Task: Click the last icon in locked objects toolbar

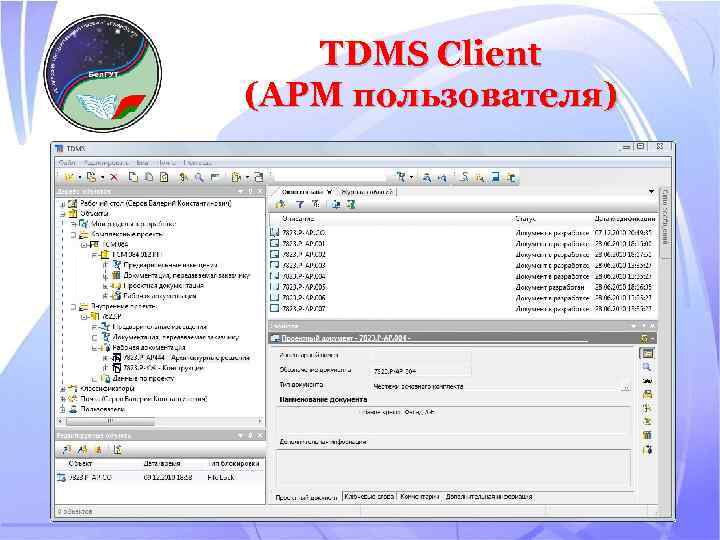Action: point(117,450)
